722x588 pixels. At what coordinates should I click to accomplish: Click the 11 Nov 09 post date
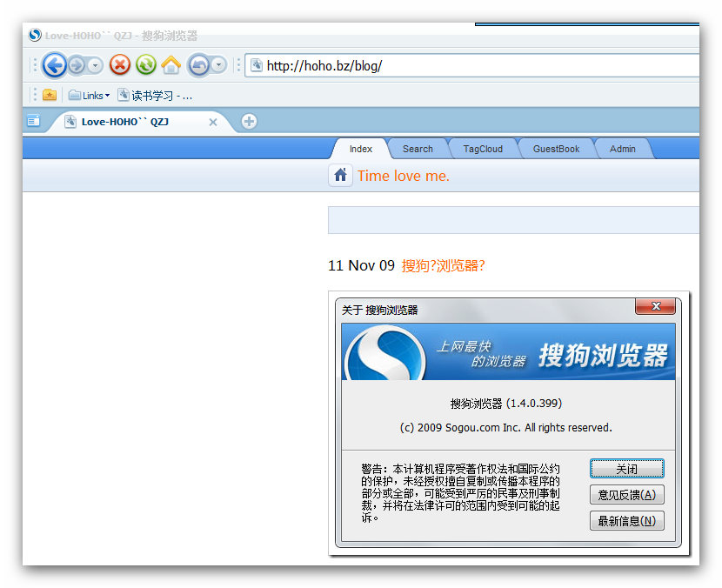(x=362, y=265)
